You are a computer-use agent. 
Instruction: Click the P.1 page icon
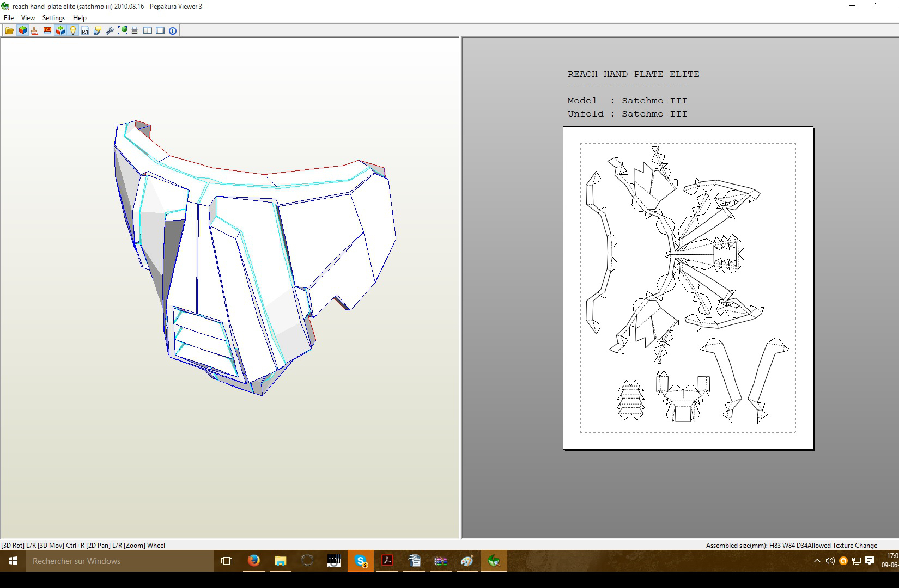click(85, 31)
